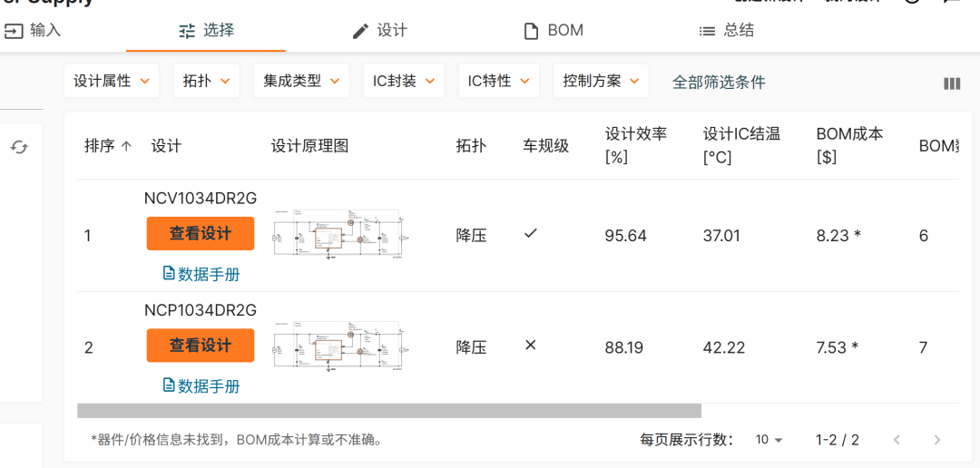This screenshot has height=468, width=980.
Task: Expand the 设计属性 filter dropdown
Action: [x=112, y=82]
